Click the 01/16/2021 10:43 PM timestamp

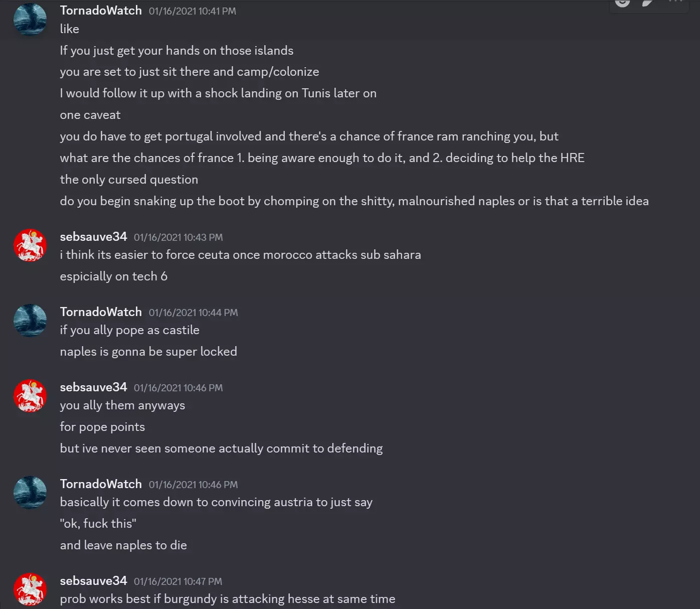178,237
